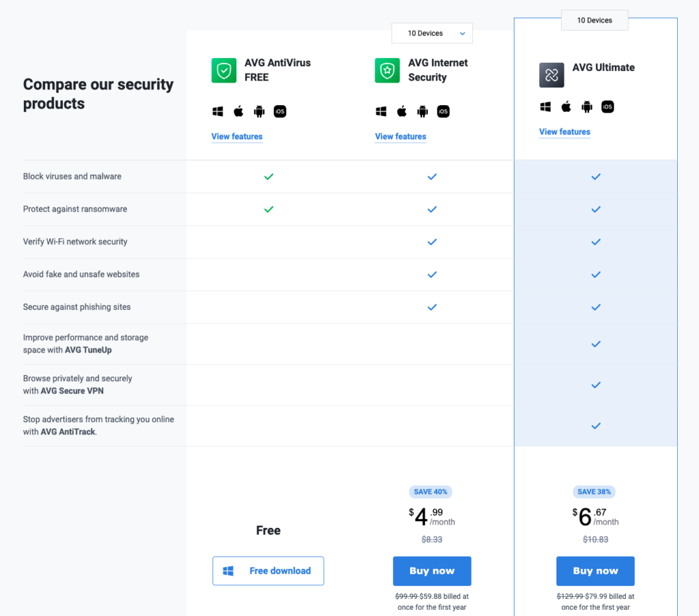The width and height of the screenshot is (699, 616).
Task: Buy now AVG Ultimate at $6.67/month
Action: (595, 571)
